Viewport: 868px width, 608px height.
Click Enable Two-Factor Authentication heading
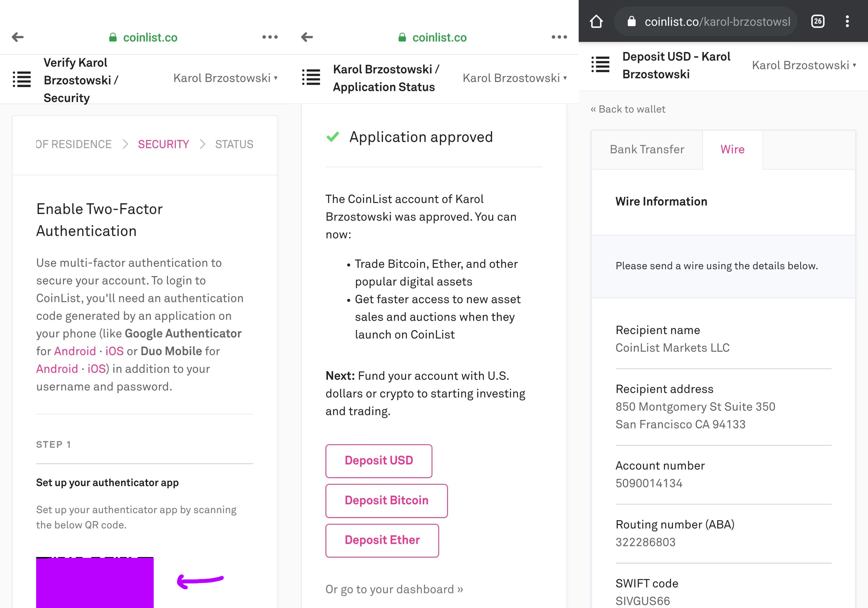(100, 220)
